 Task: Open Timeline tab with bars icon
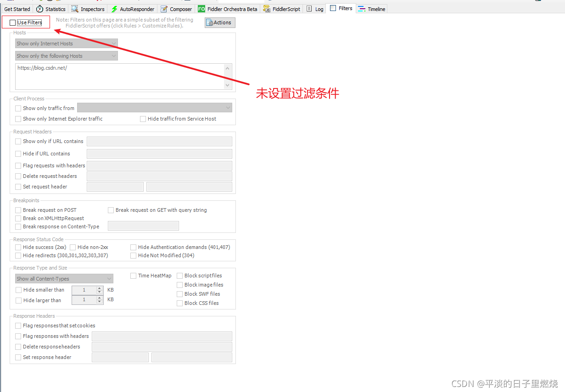coord(372,9)
